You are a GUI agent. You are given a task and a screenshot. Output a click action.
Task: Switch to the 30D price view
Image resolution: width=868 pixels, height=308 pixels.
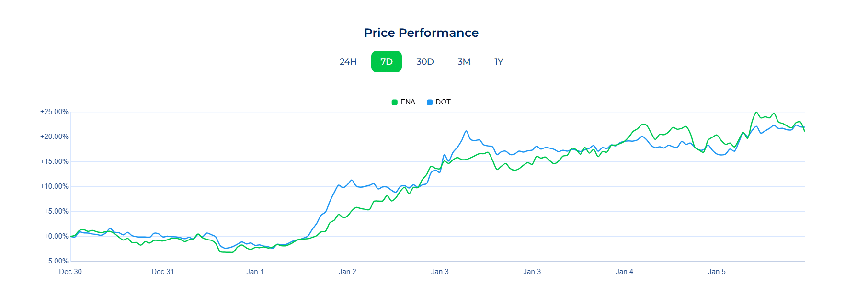(x=425, y=61)
